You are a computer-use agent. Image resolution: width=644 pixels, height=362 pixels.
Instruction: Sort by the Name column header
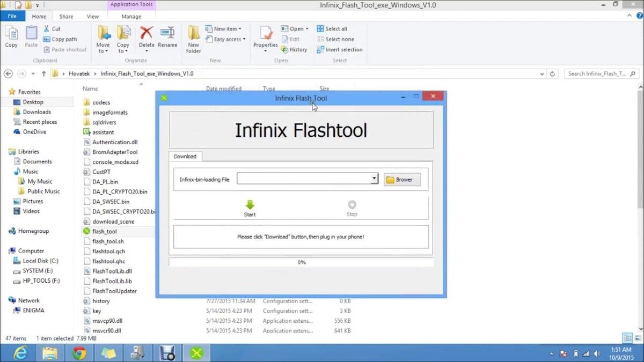pyautogui.click(x=90, y=88)
